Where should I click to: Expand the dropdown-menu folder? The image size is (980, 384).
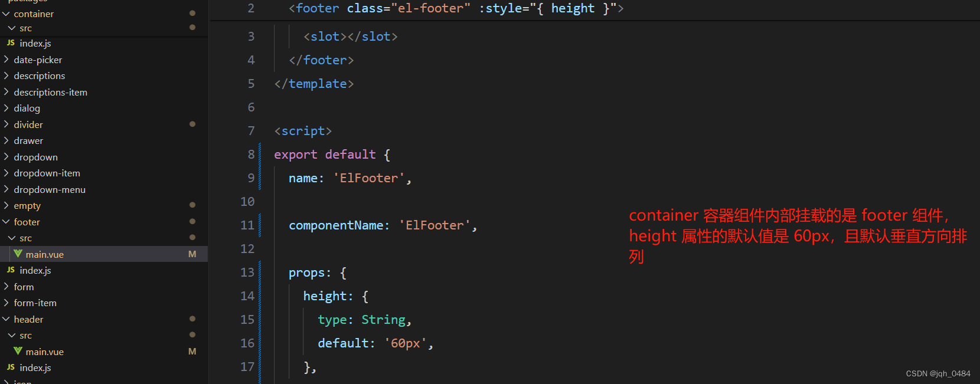[50, 189]
